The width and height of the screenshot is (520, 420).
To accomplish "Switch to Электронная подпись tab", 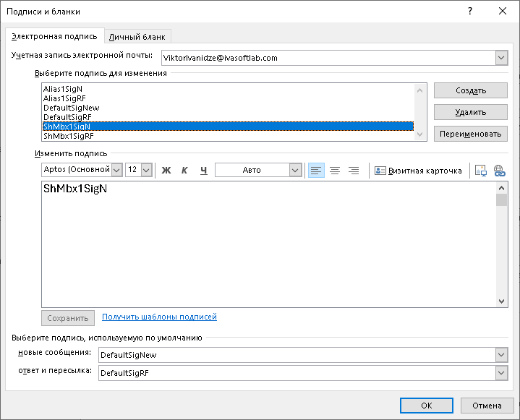I will click(54, 36).
